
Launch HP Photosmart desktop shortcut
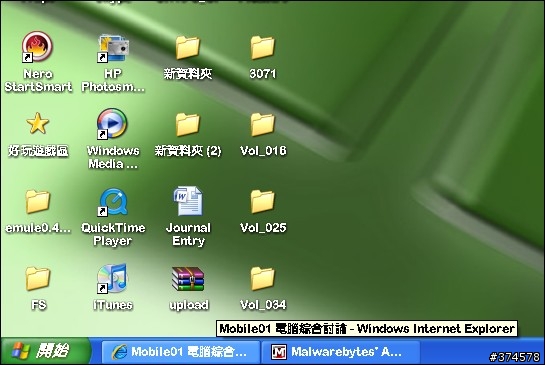(x=113, y=48)
